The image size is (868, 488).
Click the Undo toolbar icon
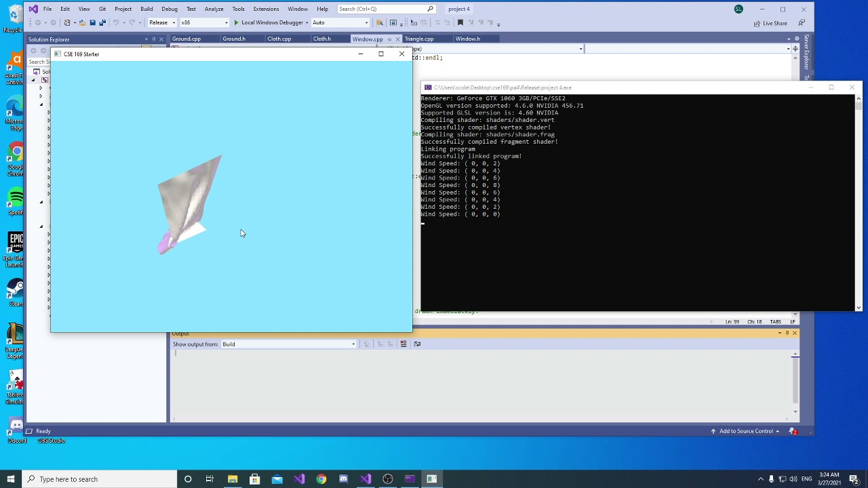[x=116, y=22]
